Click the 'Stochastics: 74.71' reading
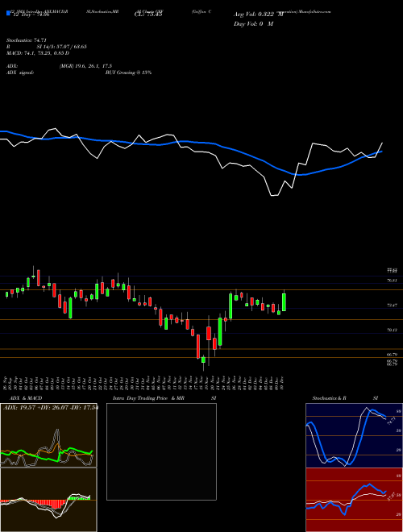The height and width of the screenshot is (532, 403). click(x=27, y=40)
